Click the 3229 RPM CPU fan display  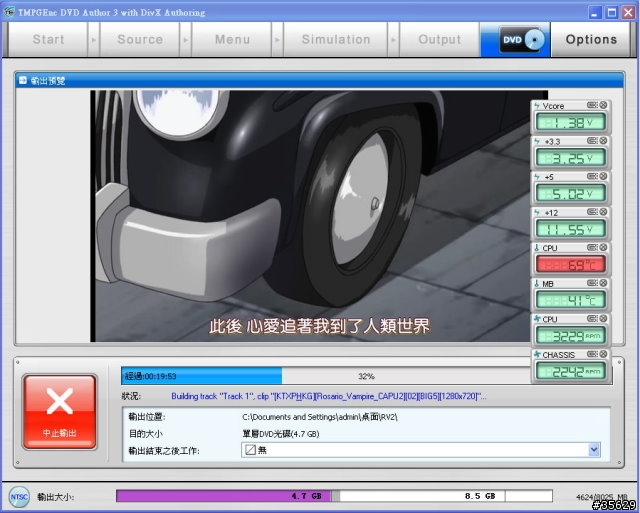pos(570,335)
